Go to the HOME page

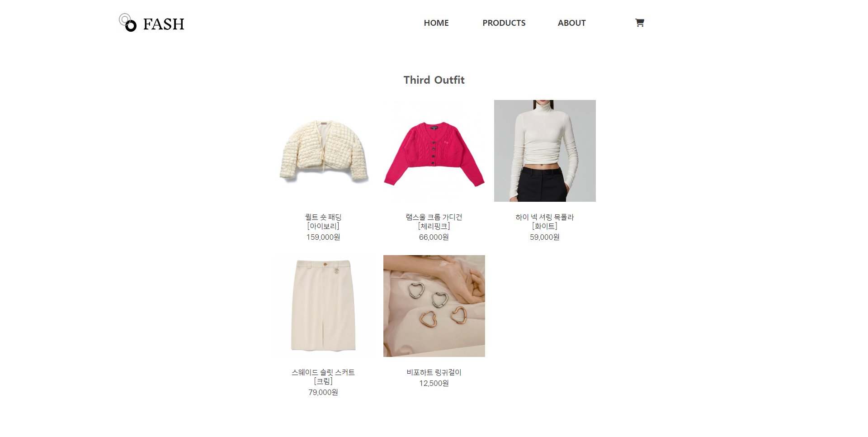pyautogui.click(x=436, y=23)
